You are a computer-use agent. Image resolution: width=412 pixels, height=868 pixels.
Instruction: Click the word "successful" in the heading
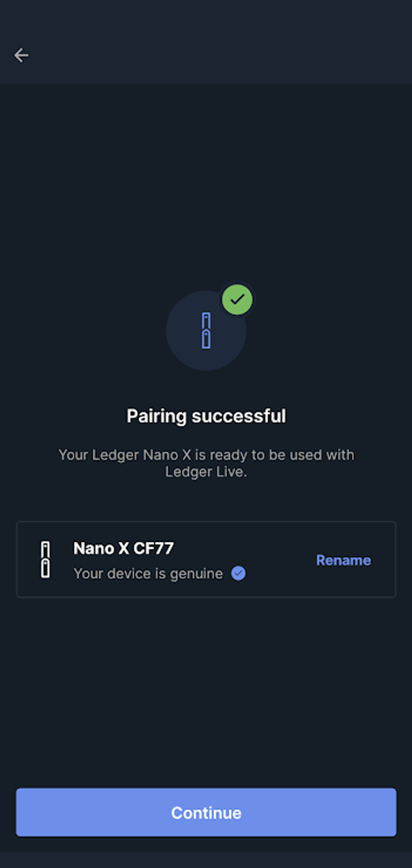[239, 416]
